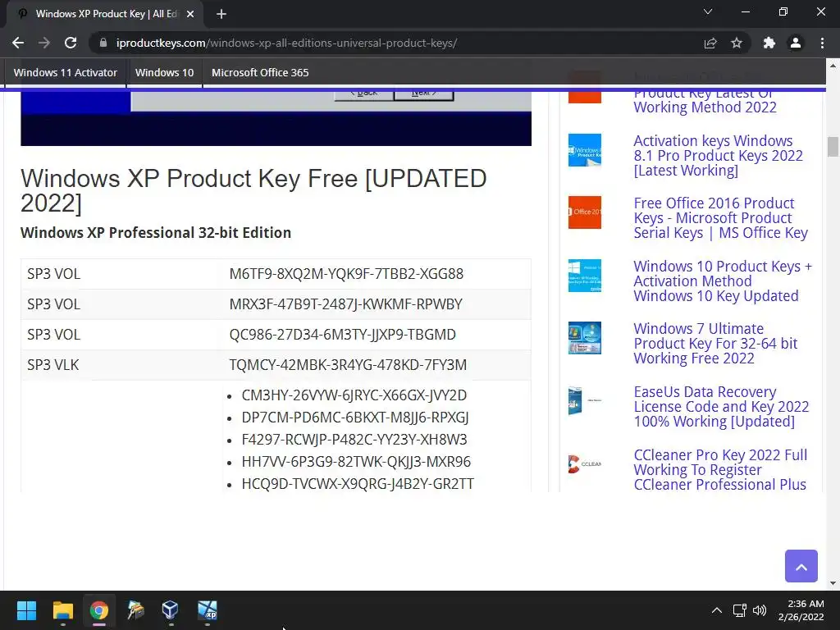
Task: Select key HH7VV-6P3G9-82TWK-QKJJ3-MXR96
Action: point(356,461)
